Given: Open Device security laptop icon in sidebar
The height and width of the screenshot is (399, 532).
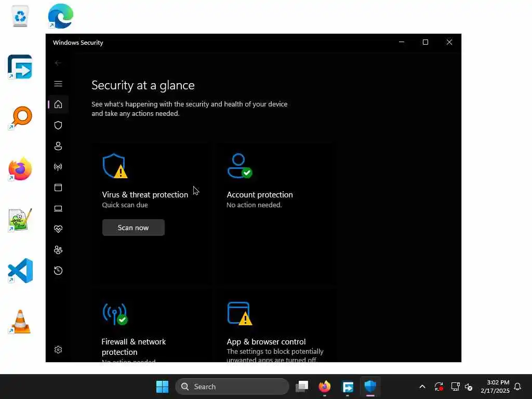Looking at the screenshot, I should pos(58,208).
